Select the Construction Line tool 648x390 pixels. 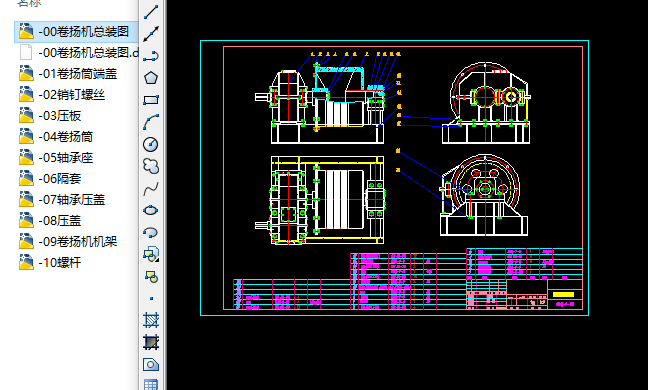pyautogui.click(x=151, y=34)
